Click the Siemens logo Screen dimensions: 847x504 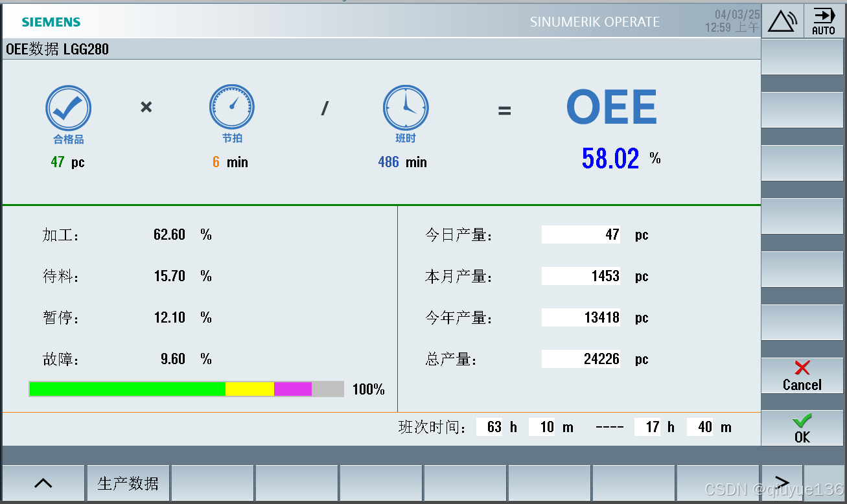(x=51, y=22)
